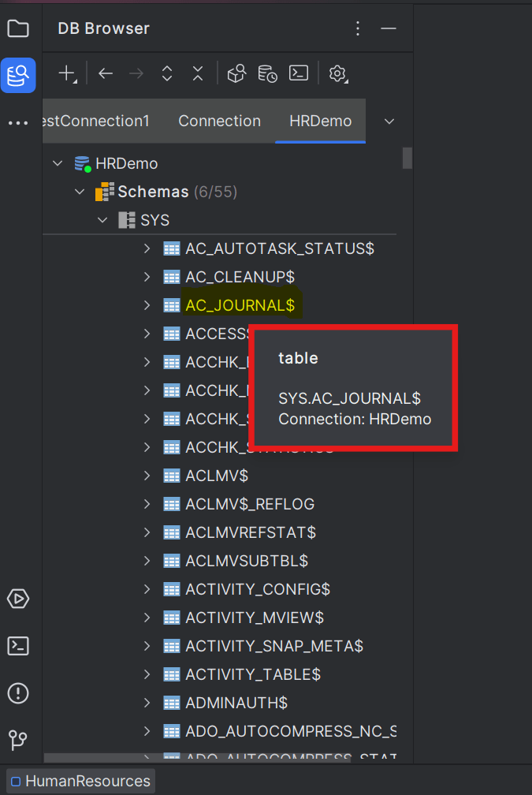Switch to the Connection tab
The width and height of the screenshot is (532, 795).
coord(219,121)
